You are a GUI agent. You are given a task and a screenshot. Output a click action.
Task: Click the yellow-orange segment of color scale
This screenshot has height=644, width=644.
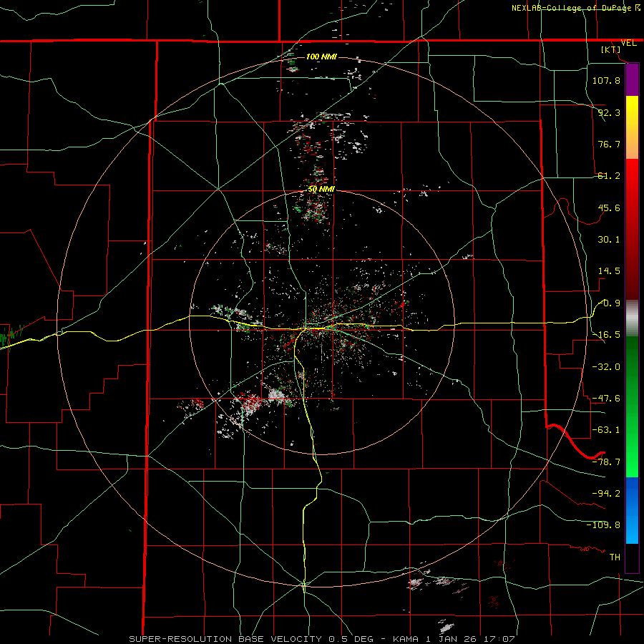pos(632,127)
